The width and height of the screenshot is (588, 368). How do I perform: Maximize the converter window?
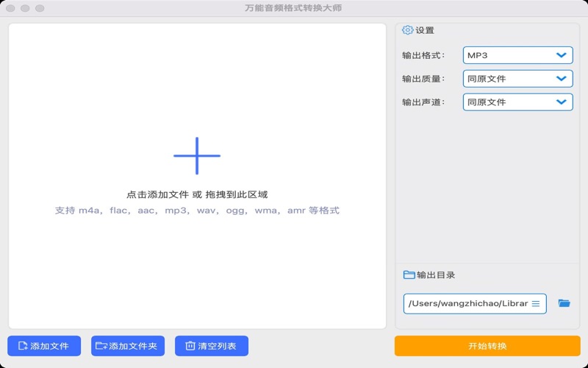tap(40, 8)
